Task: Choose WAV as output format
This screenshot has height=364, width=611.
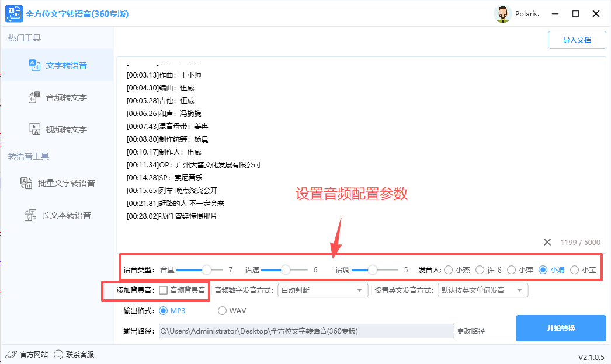Action: point(222,311)
